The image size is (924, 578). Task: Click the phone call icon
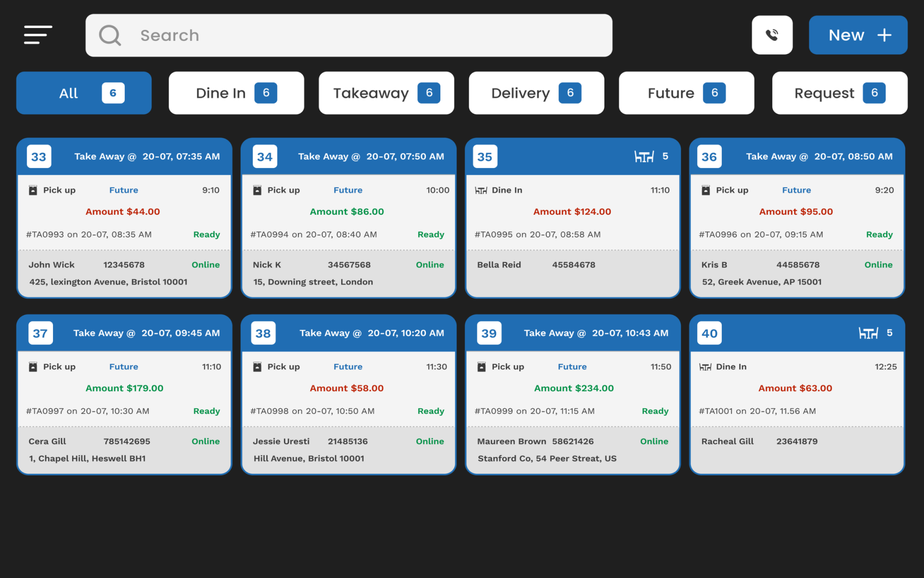click(772, 35)
